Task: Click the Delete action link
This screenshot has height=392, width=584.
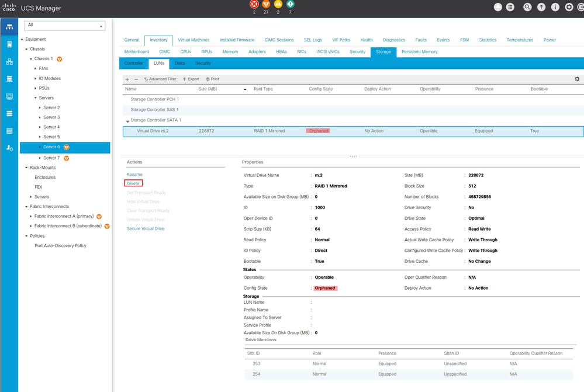Action: coord(133,183)
